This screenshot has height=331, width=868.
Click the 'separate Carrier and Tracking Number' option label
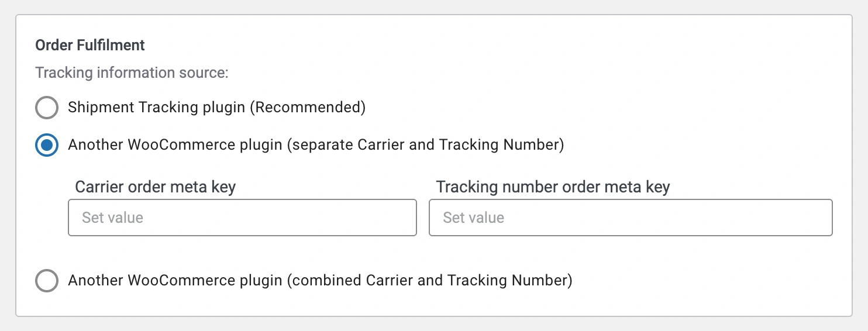pyautogui.click(x=316, y=145)
